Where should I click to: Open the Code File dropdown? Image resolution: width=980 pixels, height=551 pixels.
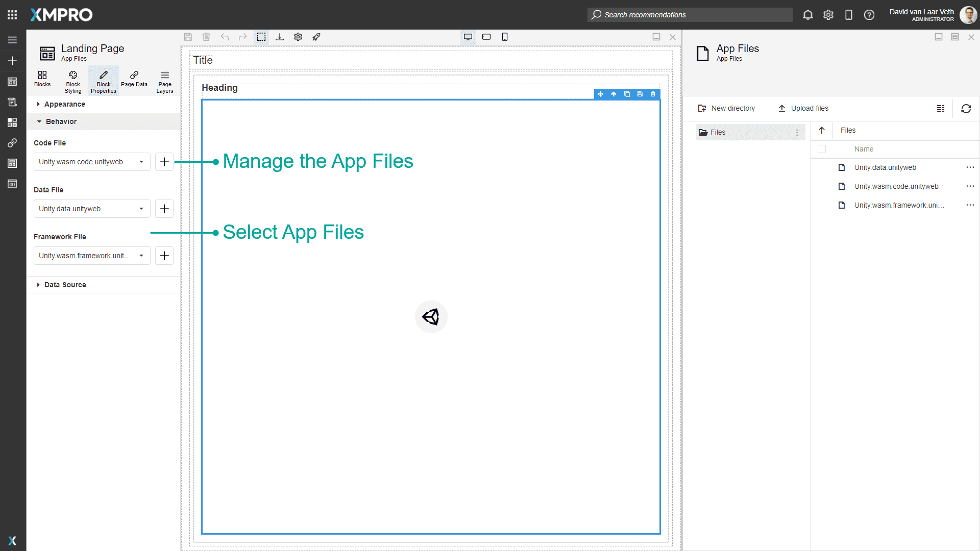(x=141, y=162)
